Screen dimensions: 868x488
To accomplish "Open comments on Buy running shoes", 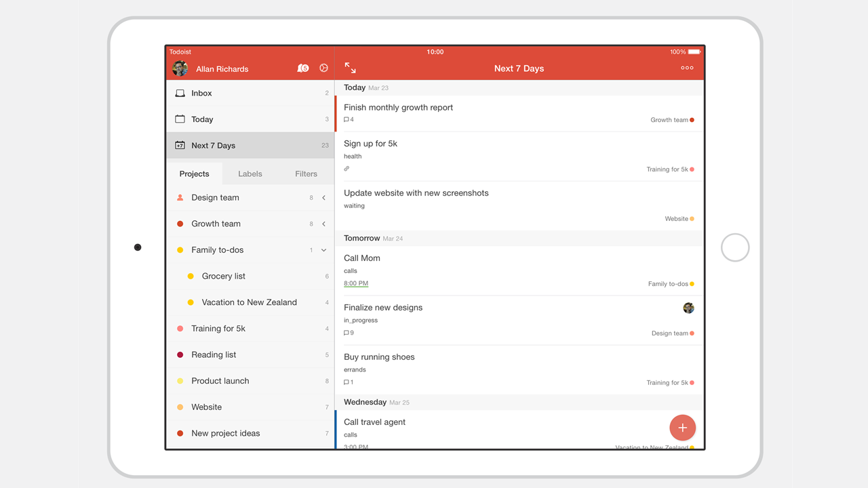I will pyautogui.click(x=349, y=382).
